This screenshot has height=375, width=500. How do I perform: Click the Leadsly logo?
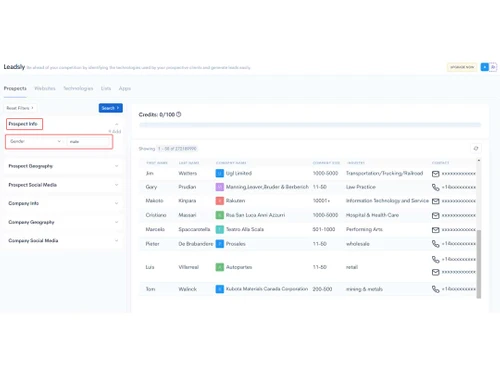click(14, 67)
